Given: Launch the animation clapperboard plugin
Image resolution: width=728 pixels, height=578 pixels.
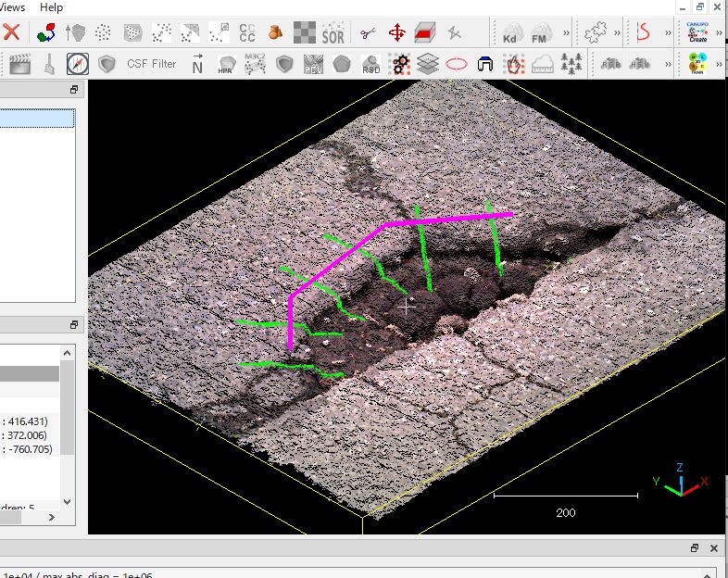Looking at the screenshot, I should [x=20, y=64].
